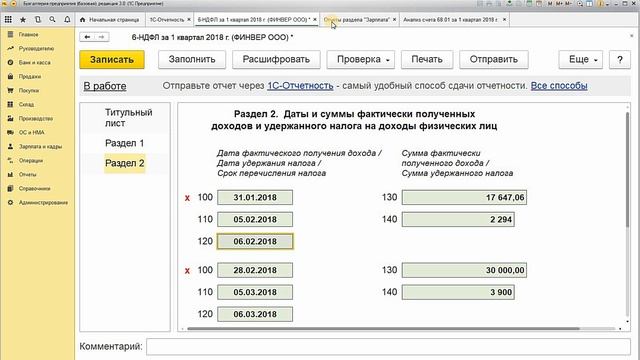
Task: Select the income field 30 000,00
Action: point(464,270)
